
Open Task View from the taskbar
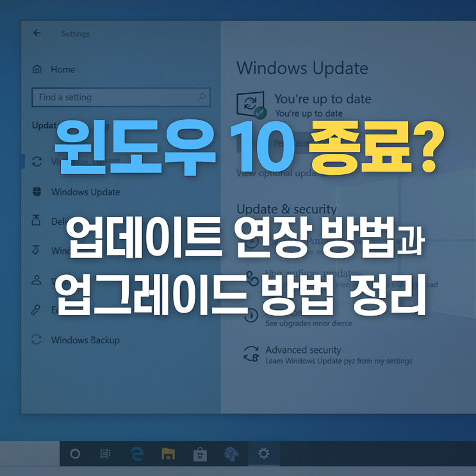pyautogui.click(x=105, y=454)
